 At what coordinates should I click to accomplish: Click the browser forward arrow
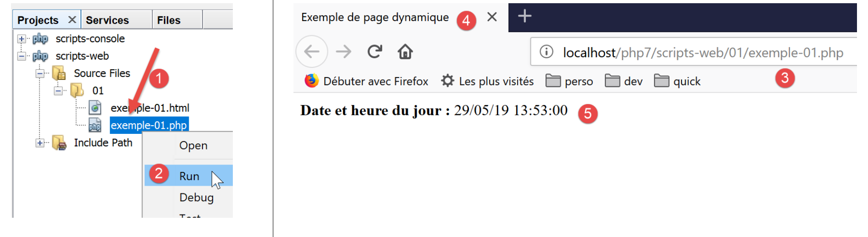[x=344, y=52]
